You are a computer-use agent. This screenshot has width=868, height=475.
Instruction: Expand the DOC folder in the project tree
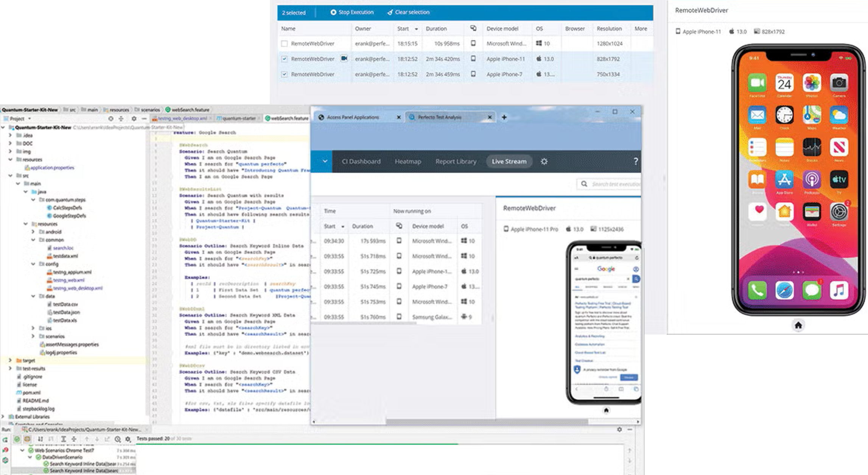point(10,143)
